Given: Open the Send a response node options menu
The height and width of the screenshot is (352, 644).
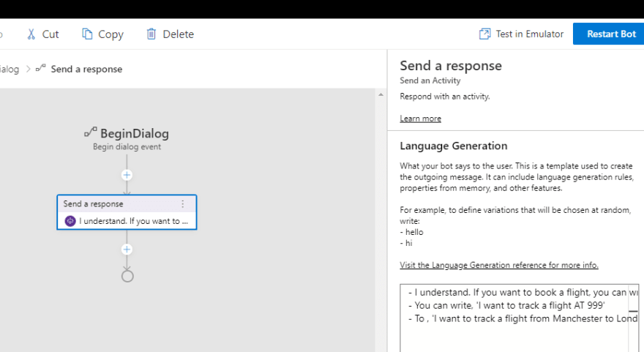Looking at the screenshot, I should click(183, 203).
